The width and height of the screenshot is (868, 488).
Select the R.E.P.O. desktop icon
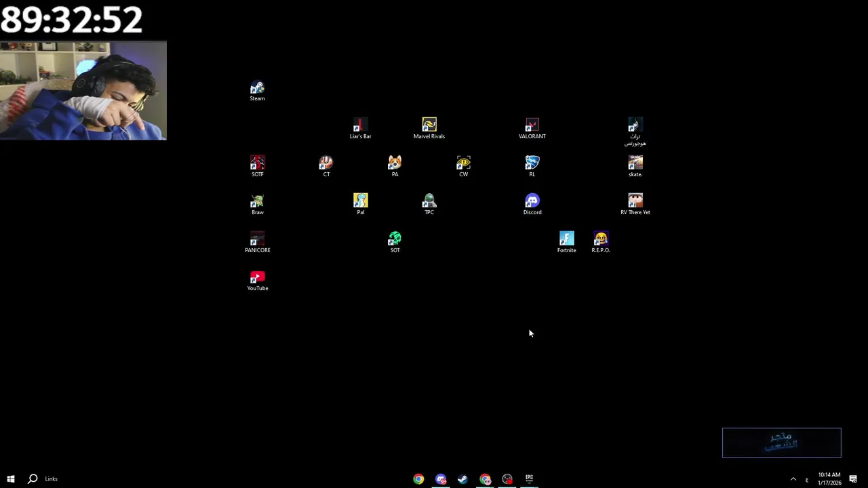(x=601, y=243)
